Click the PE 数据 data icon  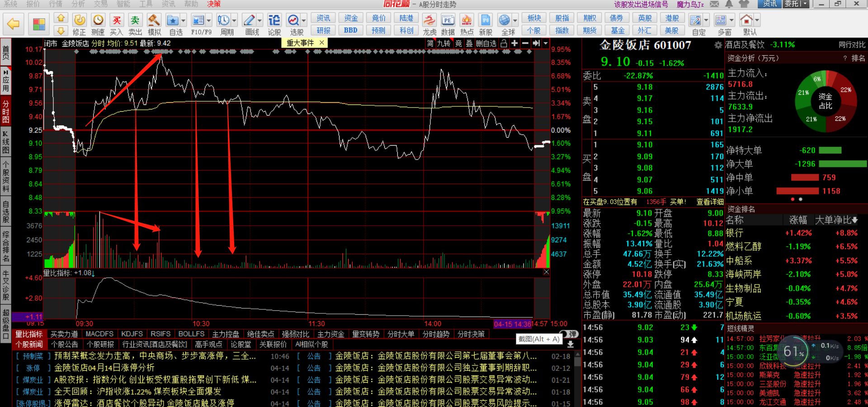click(x=448, y=20)
